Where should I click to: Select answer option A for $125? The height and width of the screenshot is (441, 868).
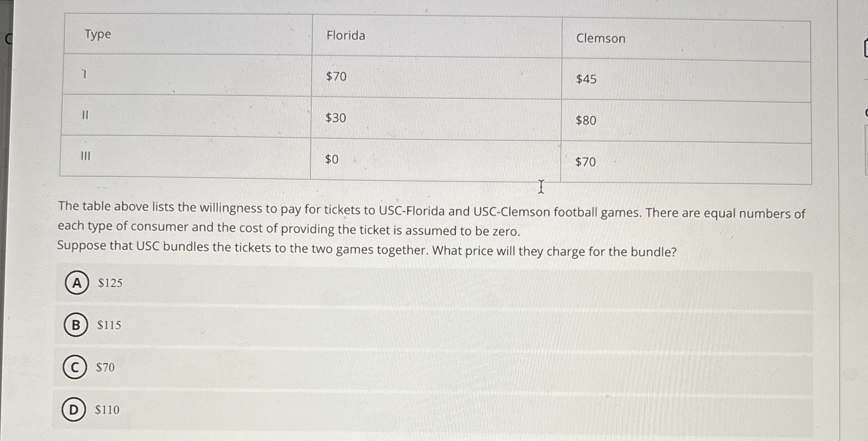click(110, 282)
